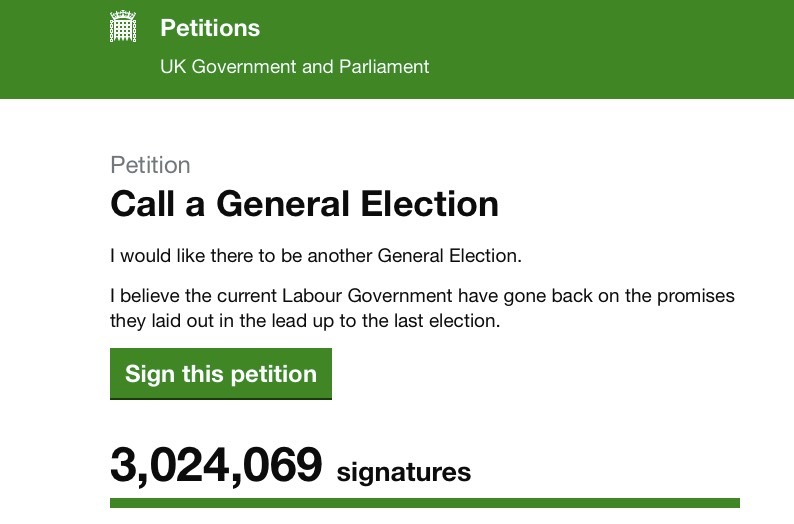This screenshot has width=794, height=524.
Task: Open the Petitions home link in header
Action: coord(210,28)
